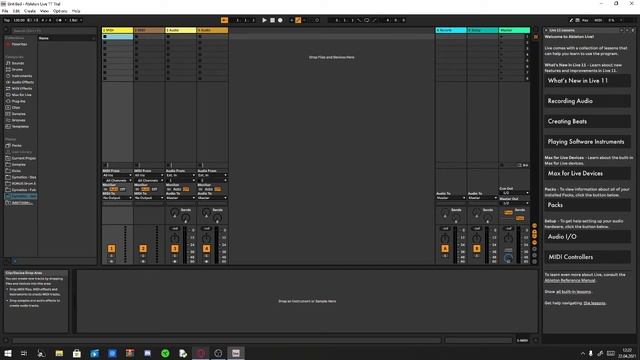Open Master Cue Out dropdown
640x360 pixels.
click(514, 193)
